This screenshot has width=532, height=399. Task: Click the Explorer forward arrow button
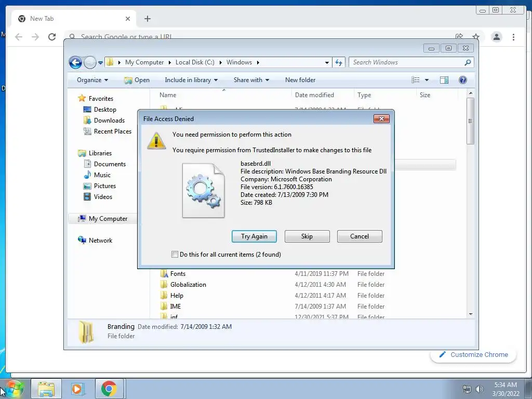(x=90, y=62)
